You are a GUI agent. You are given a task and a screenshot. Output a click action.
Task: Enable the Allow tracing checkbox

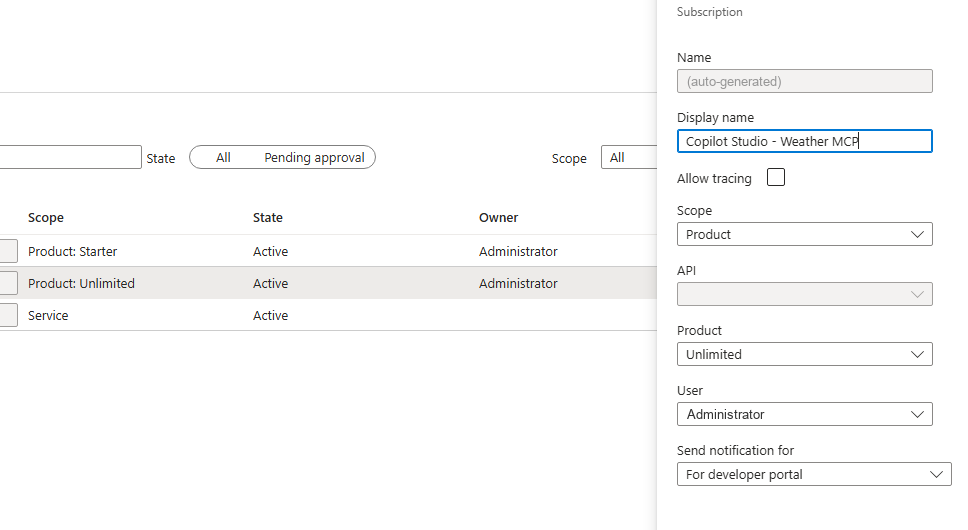[775, 178]
